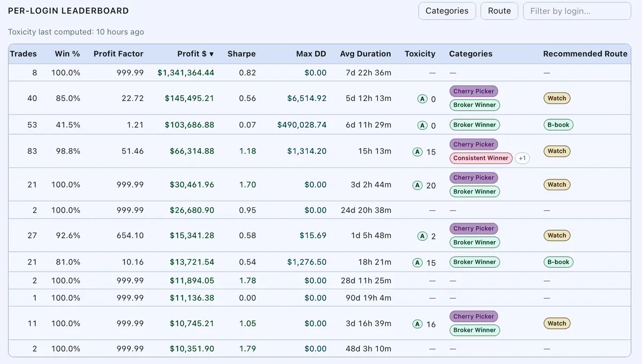Click the Consistent Winner category tag
Screen dimensions: 642x364
coord(481,158)
